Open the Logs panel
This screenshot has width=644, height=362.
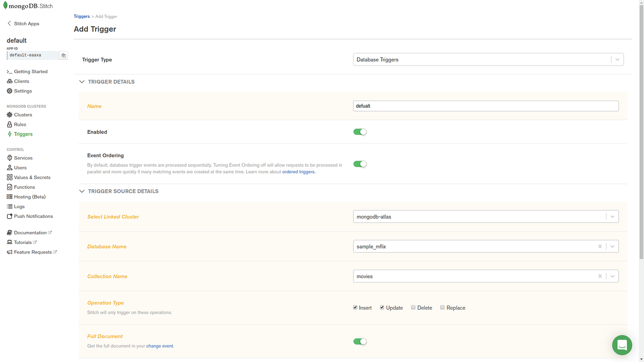[18, 206]
